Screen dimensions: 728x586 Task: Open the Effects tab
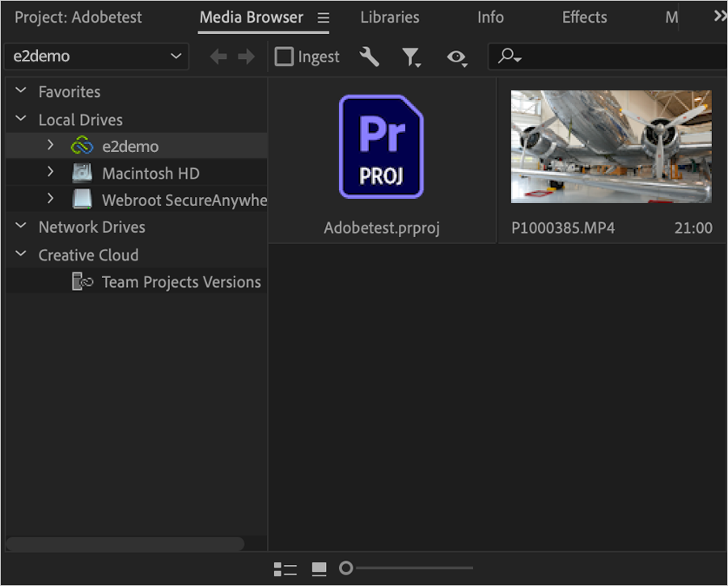click(x=584, y=18)
